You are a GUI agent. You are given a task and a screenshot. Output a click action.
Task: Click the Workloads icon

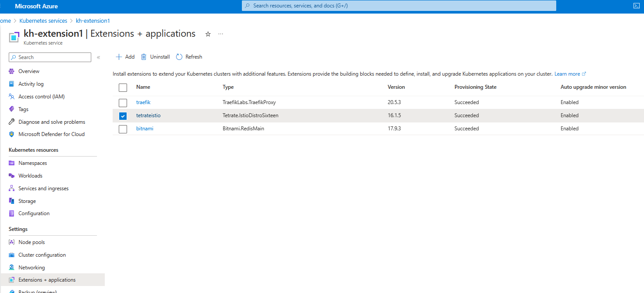pyautogui.click(x=12, y=176)
